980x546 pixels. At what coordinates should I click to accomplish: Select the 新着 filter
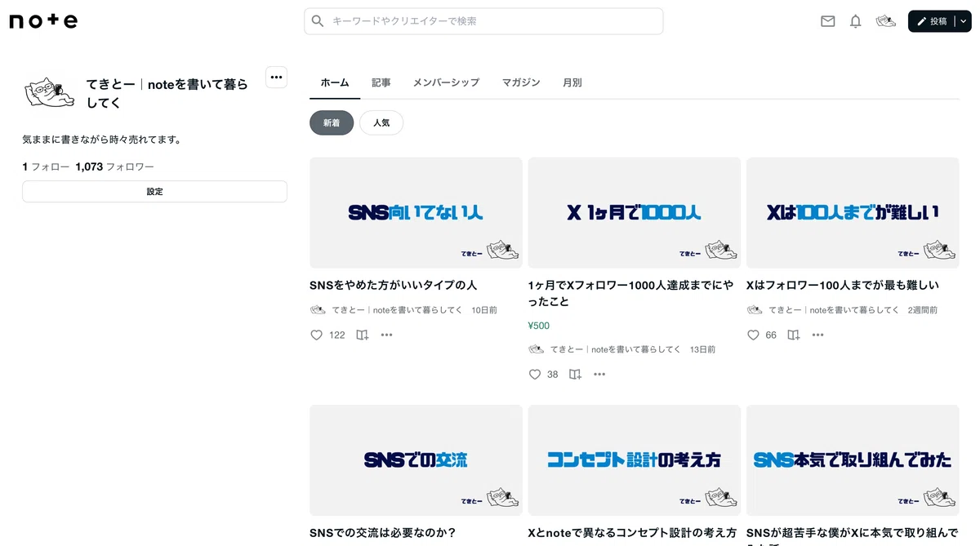pyautogui.click(x=332, y=123)
